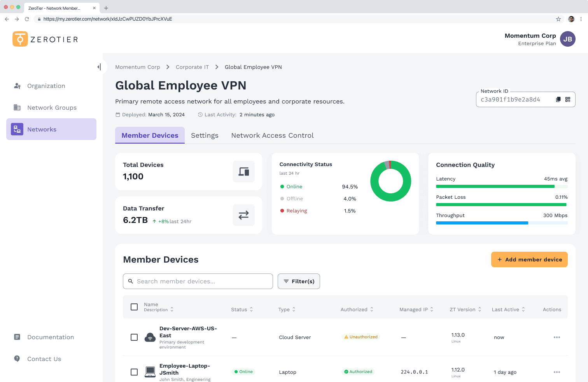Click Add member device button
Viewport: 588px width, 382px height.
click(529, 259)
